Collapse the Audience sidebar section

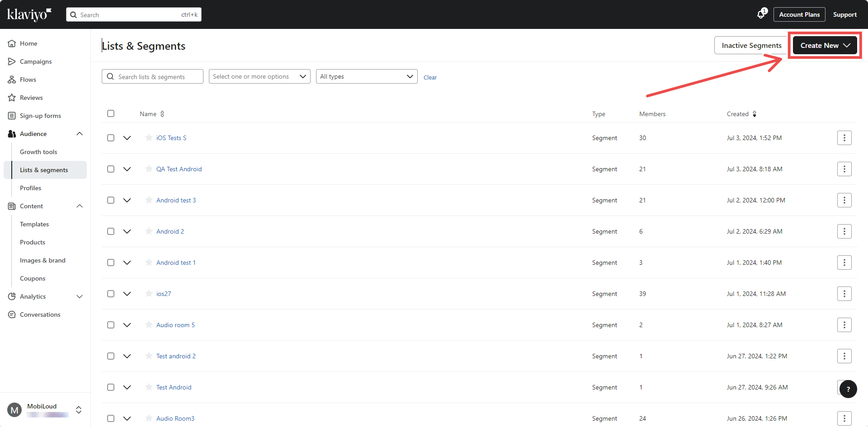pos(80,134)
